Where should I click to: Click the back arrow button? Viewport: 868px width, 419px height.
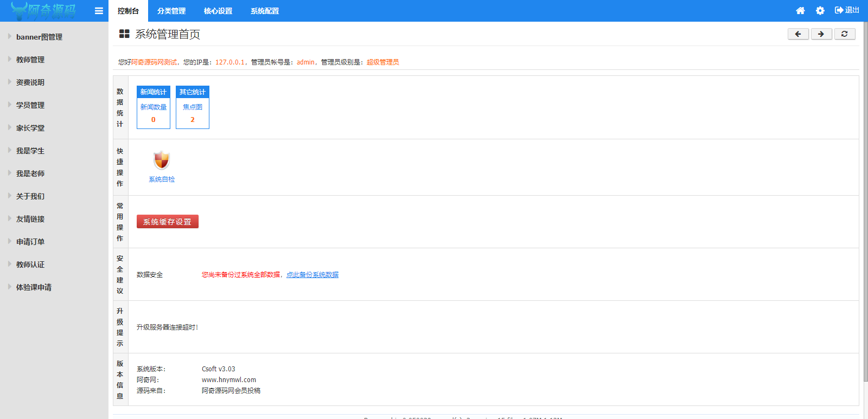click(x=798, y=34)
